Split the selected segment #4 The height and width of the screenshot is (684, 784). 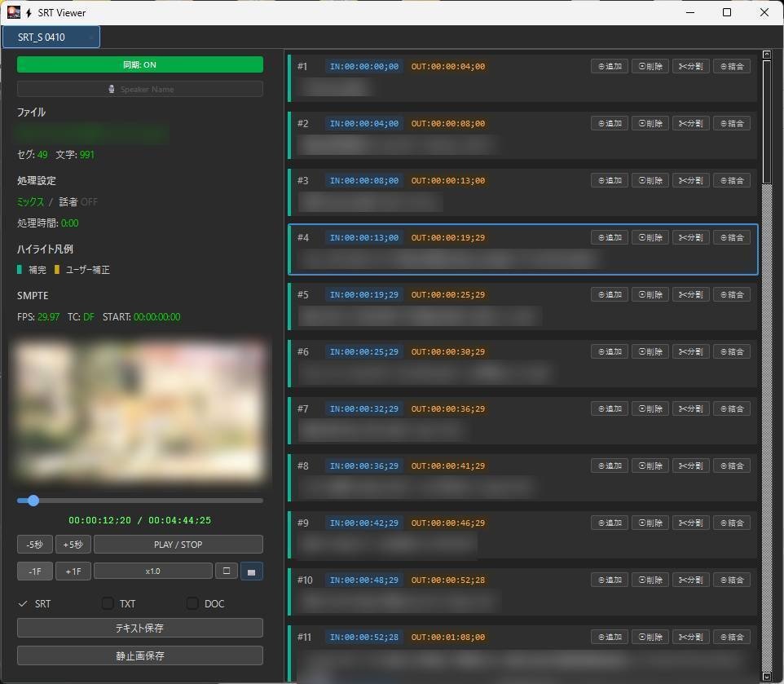[x=690, y=237]
